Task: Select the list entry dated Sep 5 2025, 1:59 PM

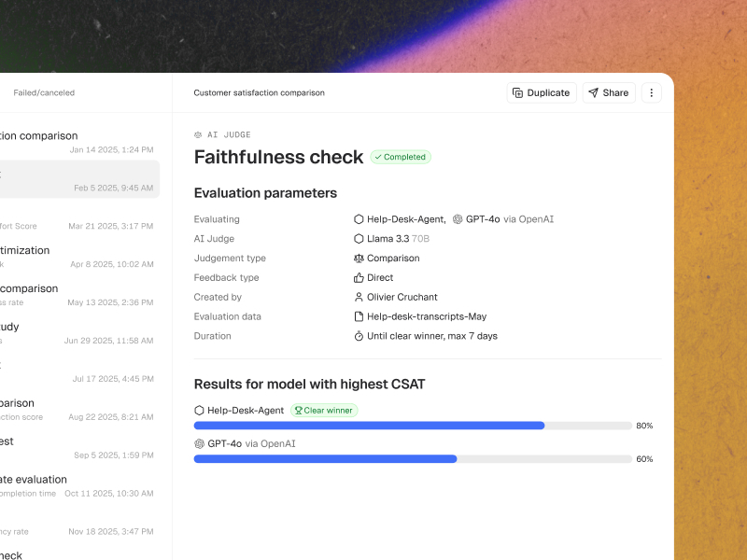Action: (78, 447)
